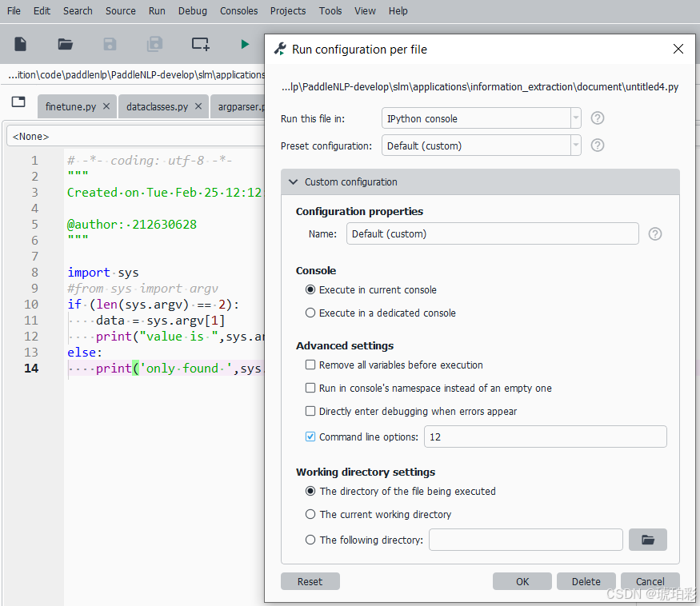Click the '#from sys import argv' comment line
The height and width of the screenshot is (606, 700).
(x=143, y=289)
